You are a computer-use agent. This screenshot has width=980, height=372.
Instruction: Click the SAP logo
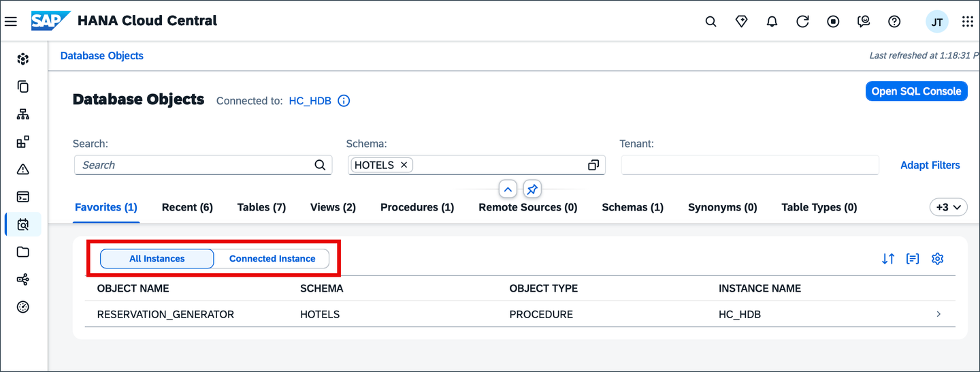point(50,21)
